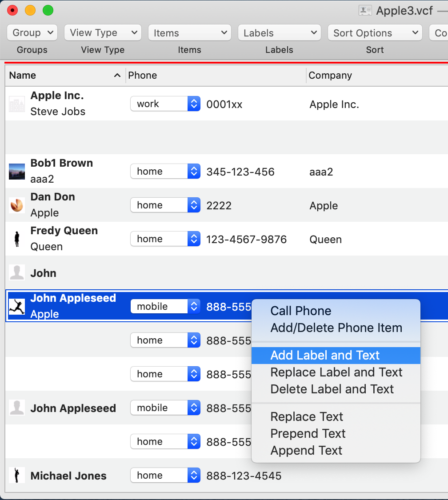Open the Labels dropdown menu
The height and width of the screenshot is (500, 448).
click(x=279, y=32)
